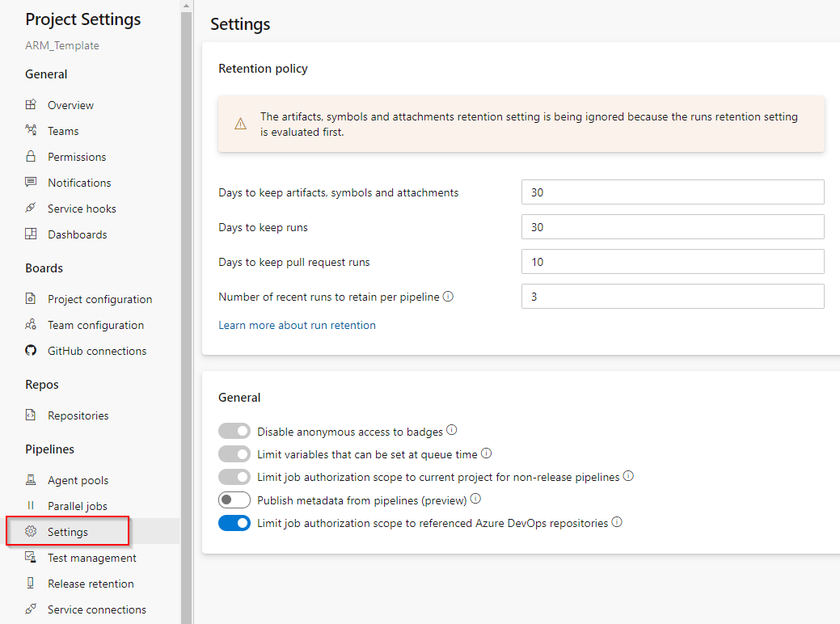Open the Service connections icon
This screenshot has width=840, height=624.
coord(31,609)
